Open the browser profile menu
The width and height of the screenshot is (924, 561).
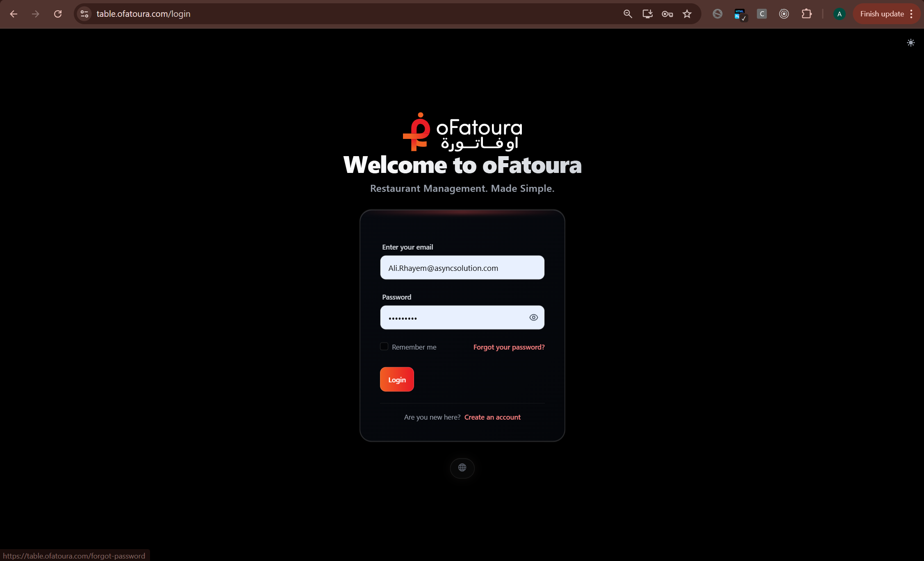pos(839,14)
